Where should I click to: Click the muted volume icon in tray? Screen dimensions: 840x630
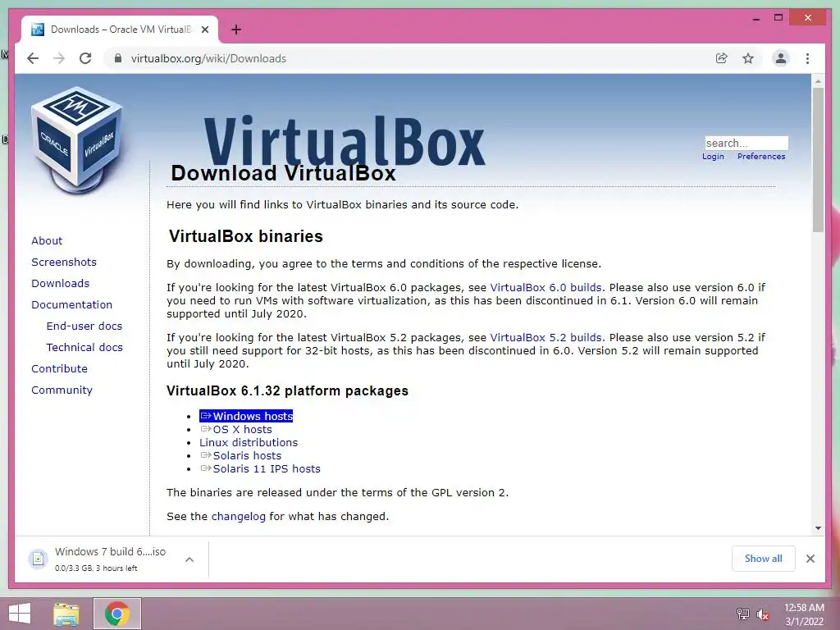point(763,614)
